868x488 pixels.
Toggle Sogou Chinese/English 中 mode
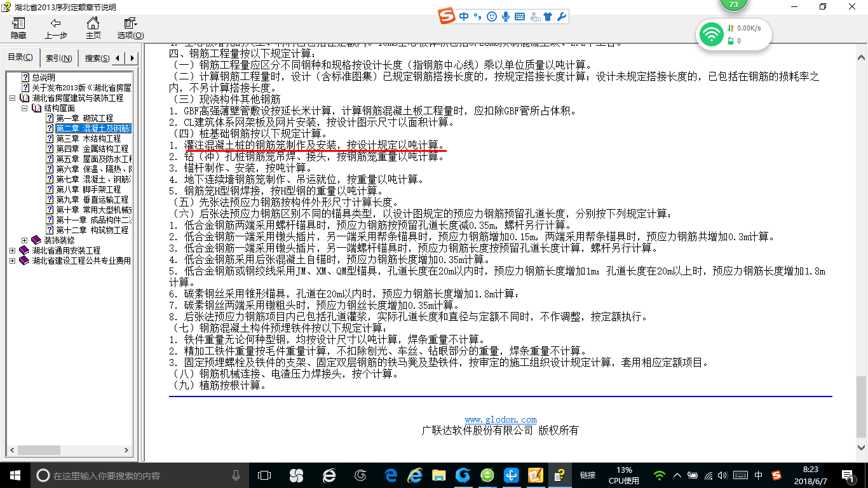(x=465, y=17)
